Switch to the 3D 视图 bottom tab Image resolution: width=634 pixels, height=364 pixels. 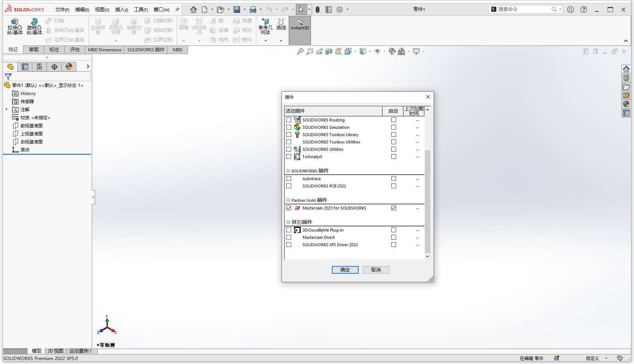[x=55, y=351]
